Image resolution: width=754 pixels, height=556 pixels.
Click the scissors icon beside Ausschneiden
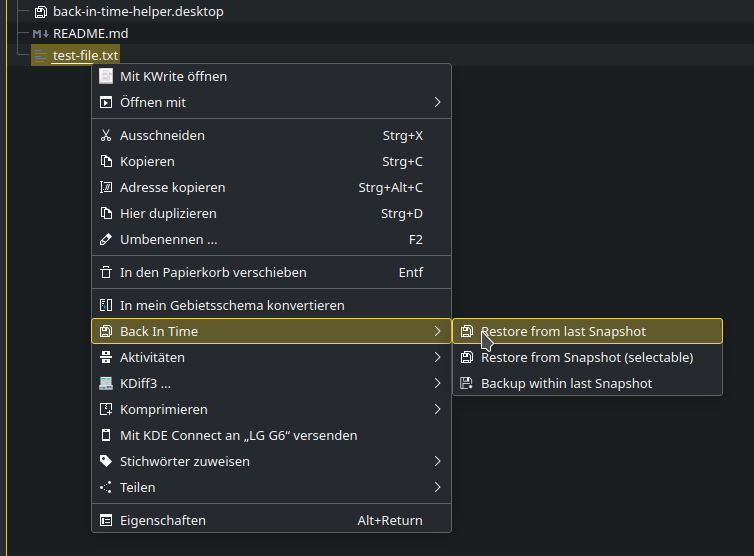point(106,136)
